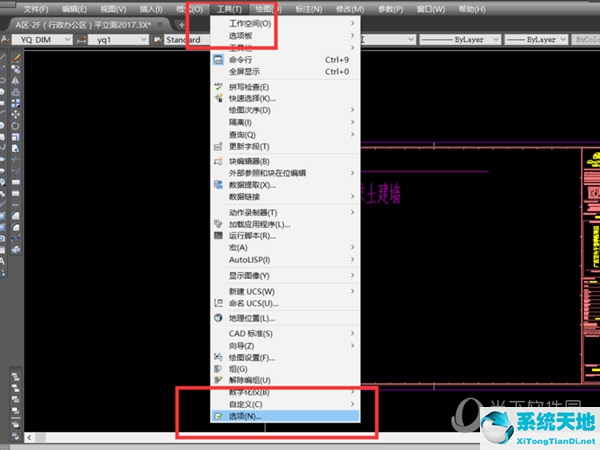600x450 pixels.
Task: Open the 视图(V) menu
Action: 113,9
